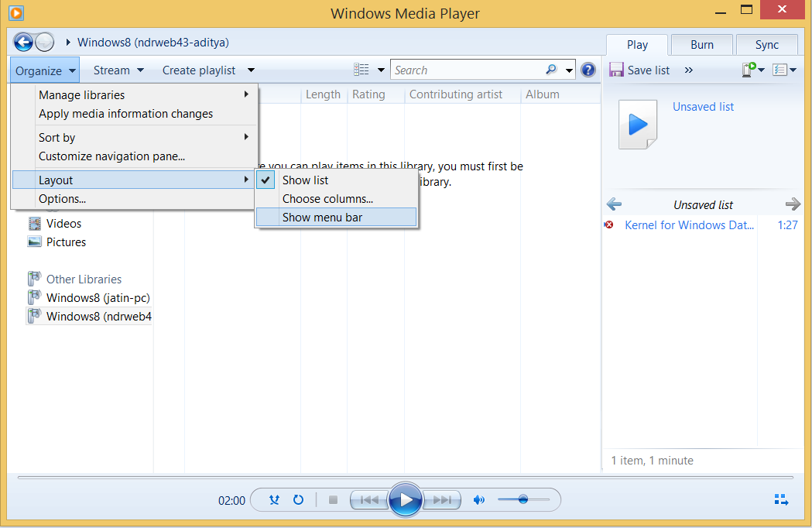Open the Play to device menu
This screenshot has width=812, height=528.
751,70
